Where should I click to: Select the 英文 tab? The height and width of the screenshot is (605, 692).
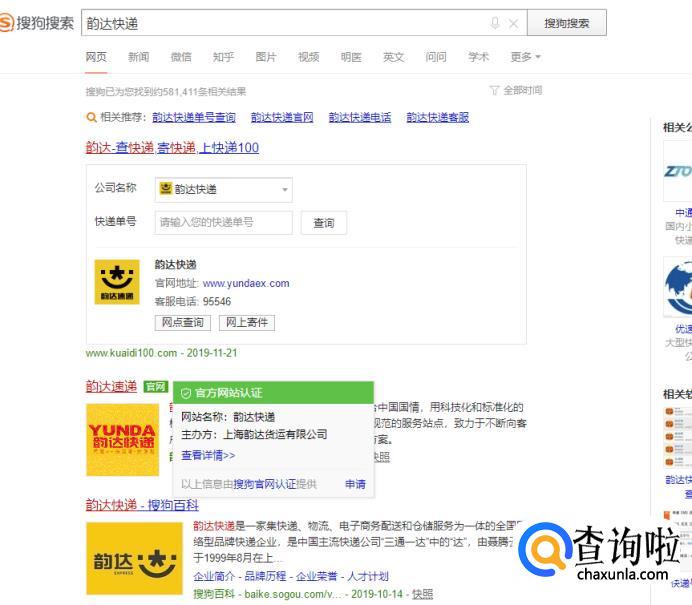pyautogui.click(x=393, y=57)
